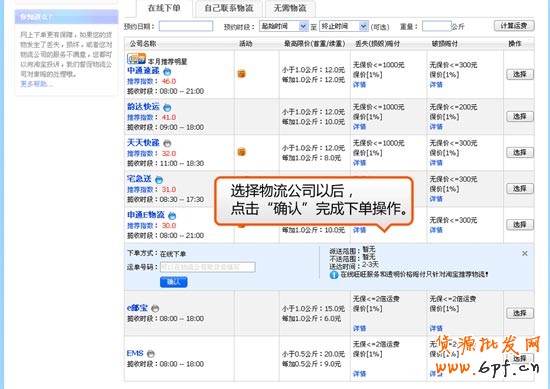
Task: Click the 计算运费 button
Action: tap(514, 26)
